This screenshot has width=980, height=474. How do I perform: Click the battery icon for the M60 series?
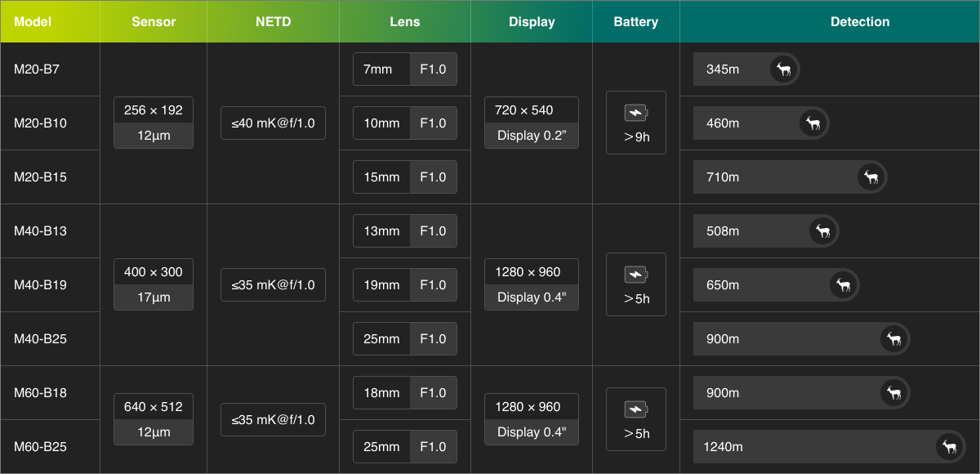(635, 409)
